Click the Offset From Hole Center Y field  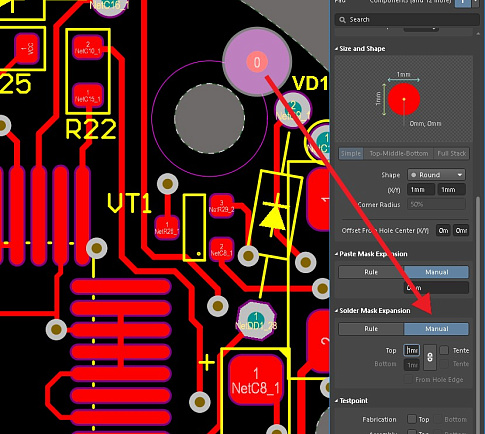click(x=461, y=231)
